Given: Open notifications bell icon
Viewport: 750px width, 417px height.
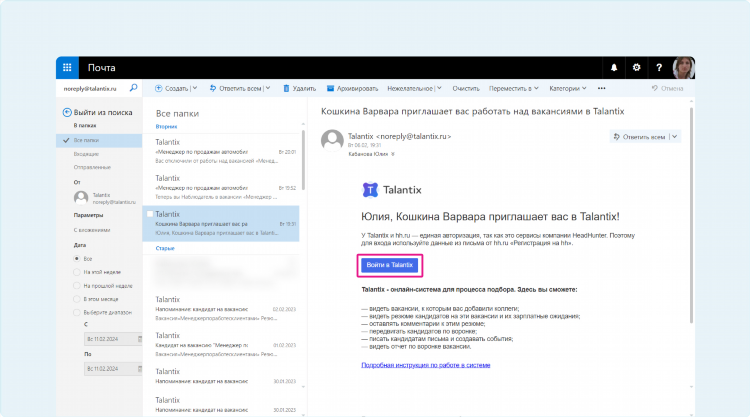Looking at the screenshot, I should point(614,67).
